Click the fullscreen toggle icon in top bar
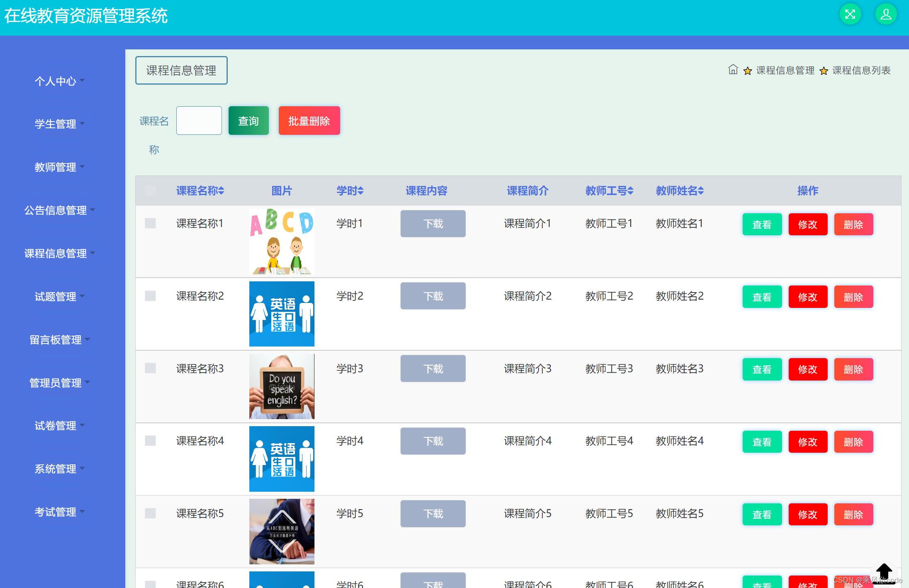 click(x=851, y=14)
